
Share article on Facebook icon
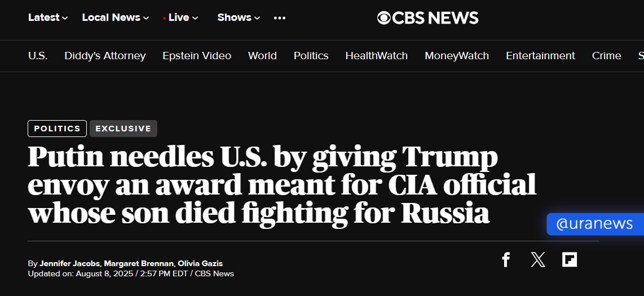coord(506,259)
